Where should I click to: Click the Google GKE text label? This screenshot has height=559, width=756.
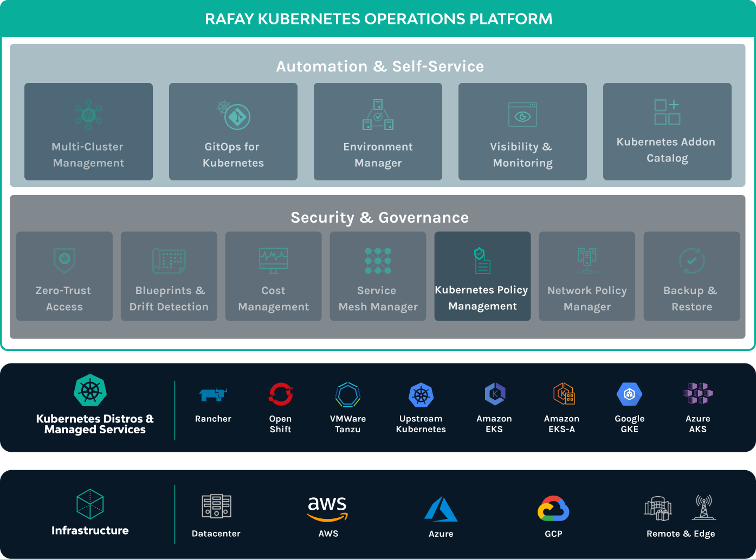pyautogui.click(x=630, y=424)
